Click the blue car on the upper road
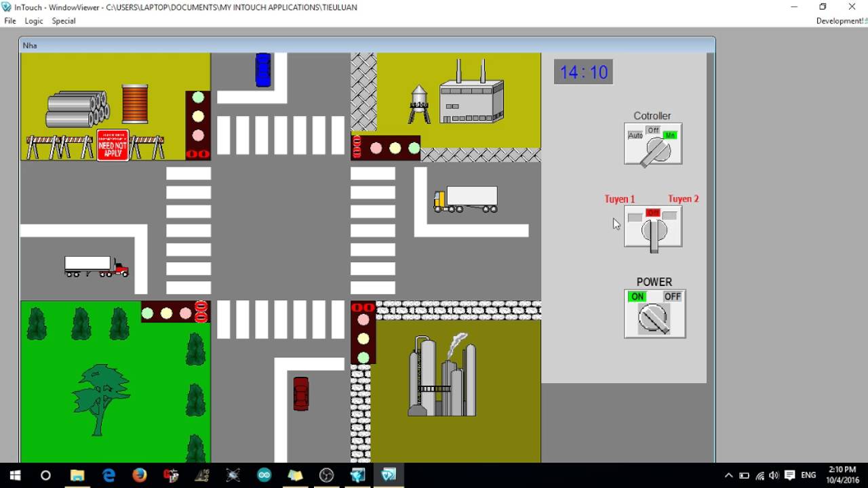The image size is (868, 488). (x=263, y=70)
